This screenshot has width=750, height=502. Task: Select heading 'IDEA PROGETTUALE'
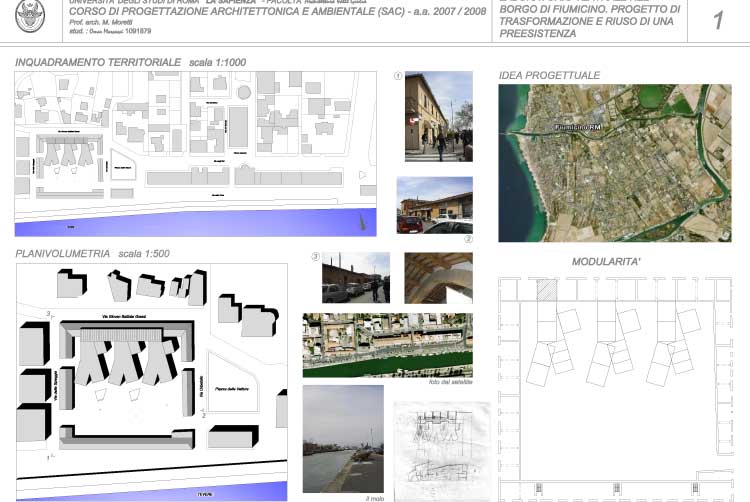549,75
